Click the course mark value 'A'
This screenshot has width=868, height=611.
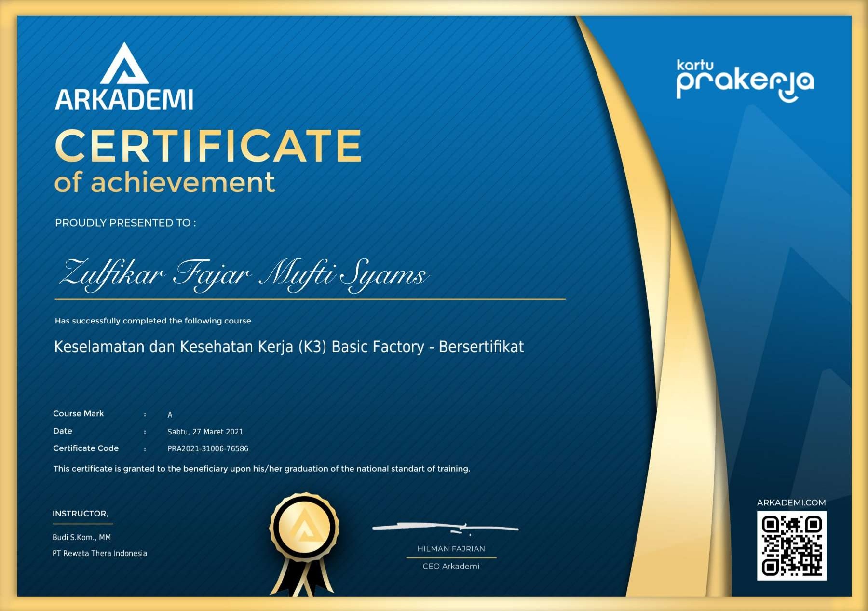(x=170, y=415)
